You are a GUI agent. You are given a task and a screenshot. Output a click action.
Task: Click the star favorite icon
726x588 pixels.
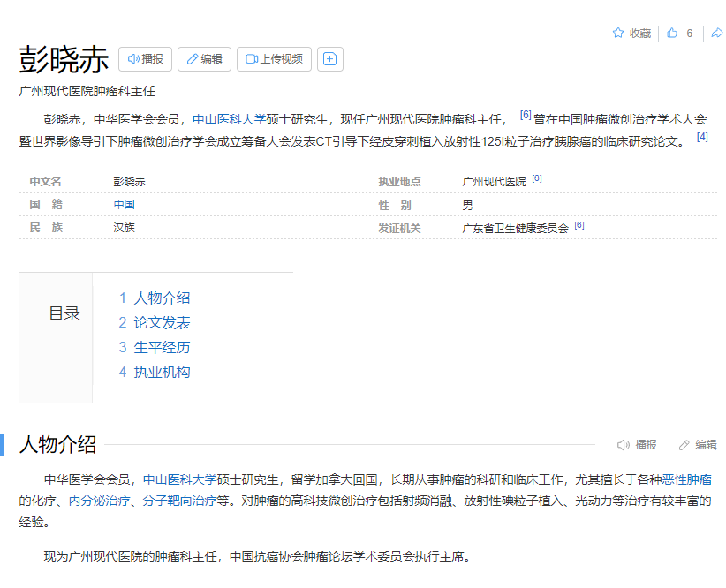click(617, 33)
